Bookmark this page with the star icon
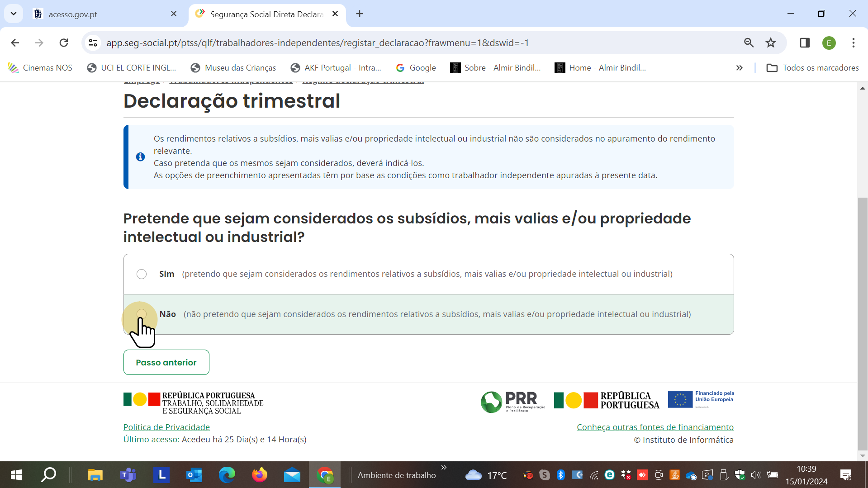 [771, 43]
